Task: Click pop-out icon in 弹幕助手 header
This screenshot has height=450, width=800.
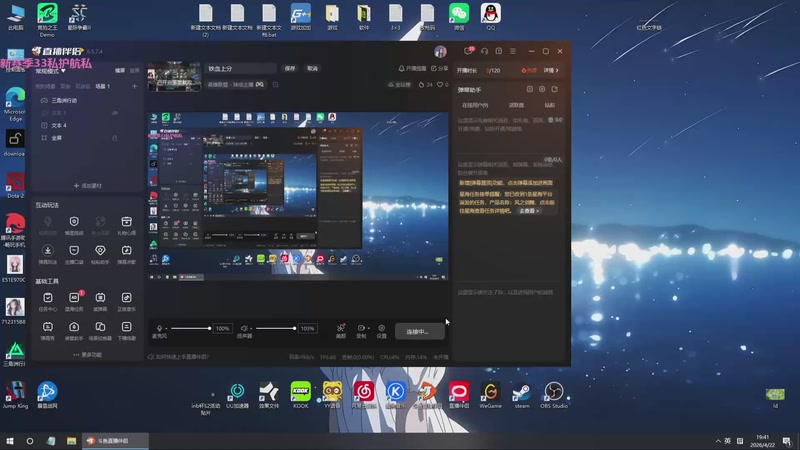Action: point(555,89)
